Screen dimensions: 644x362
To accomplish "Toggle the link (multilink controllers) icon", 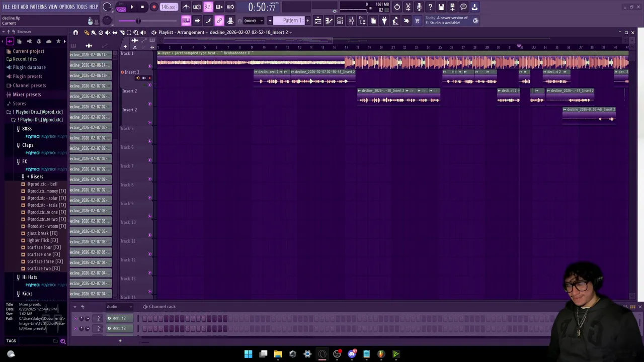I will pyautogui.click(x=219, y=21).
